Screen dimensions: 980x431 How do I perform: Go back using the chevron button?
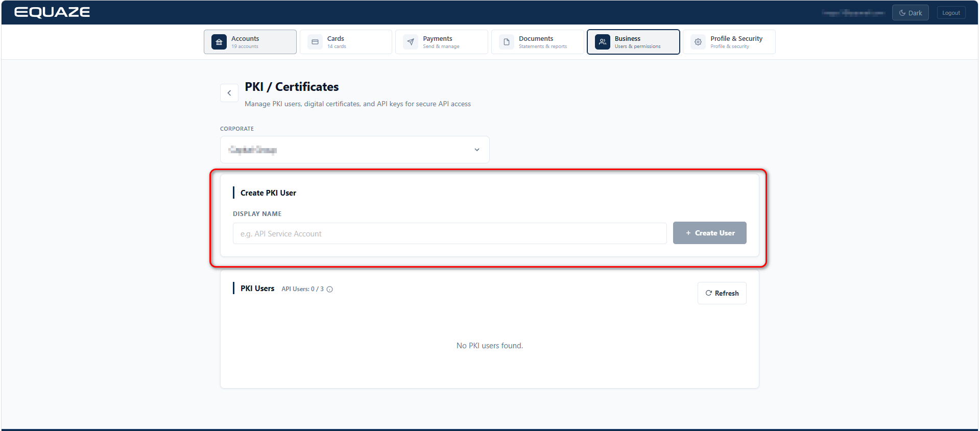229,93
